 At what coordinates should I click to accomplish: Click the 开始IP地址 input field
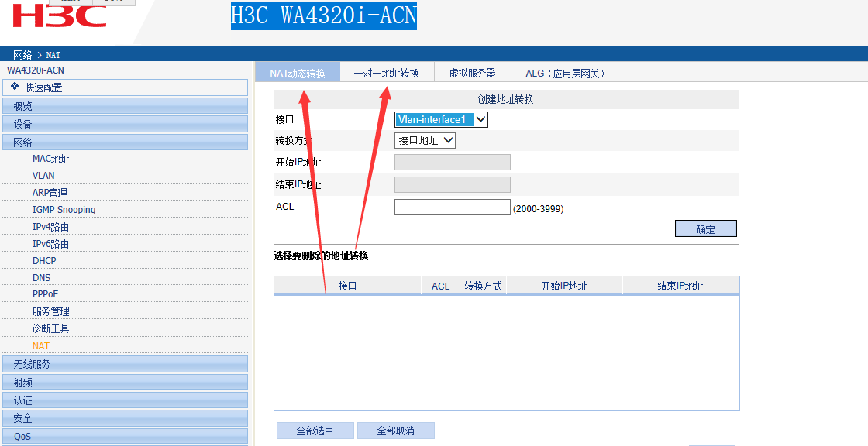click(453, 162)
